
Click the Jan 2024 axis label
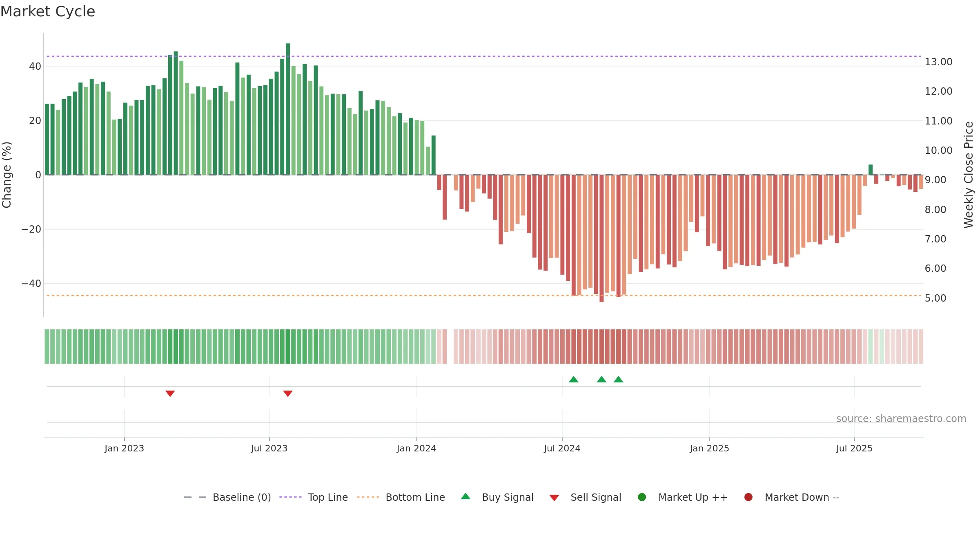pos(416,448)
